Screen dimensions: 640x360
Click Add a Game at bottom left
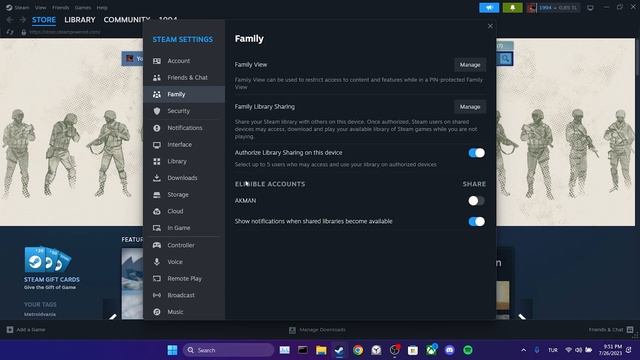point(26,330)
